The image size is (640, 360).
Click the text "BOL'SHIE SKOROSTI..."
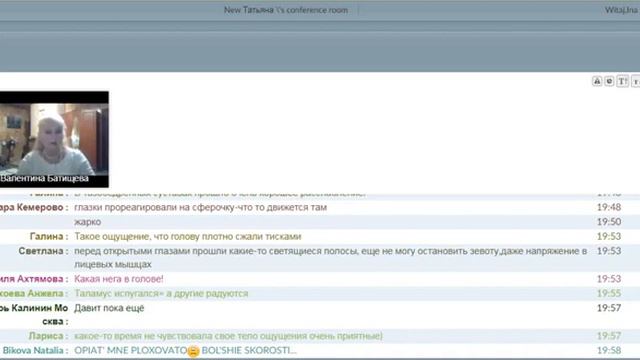pyautogui.click(x=249, y=351)
